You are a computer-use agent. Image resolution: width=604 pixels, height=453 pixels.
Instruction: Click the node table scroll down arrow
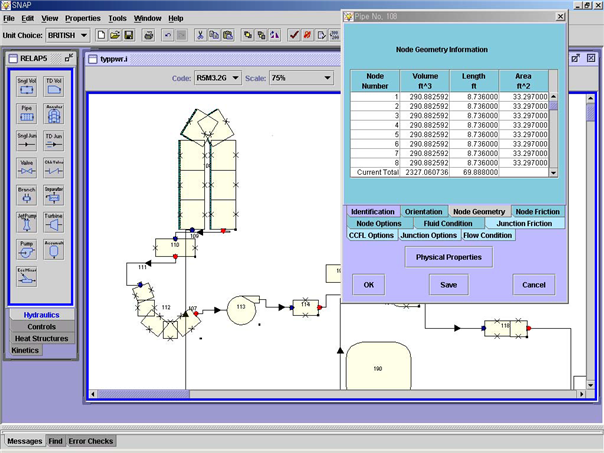554,173
